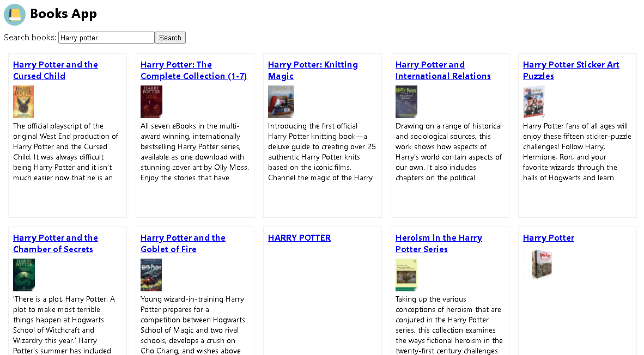
Task: Open Harry Potter and the Cursed Child link
Action: (56, 70)
